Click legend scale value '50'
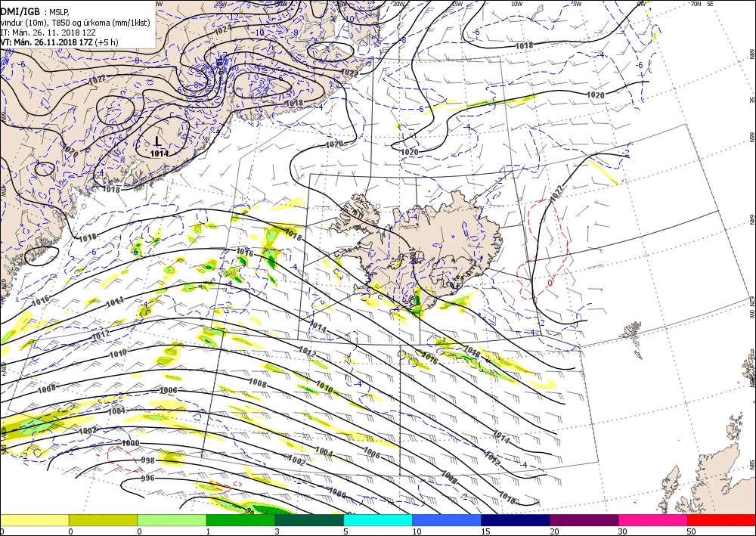Screen dimensions: 756x536 pyautogui.click(x=692, y=531)
